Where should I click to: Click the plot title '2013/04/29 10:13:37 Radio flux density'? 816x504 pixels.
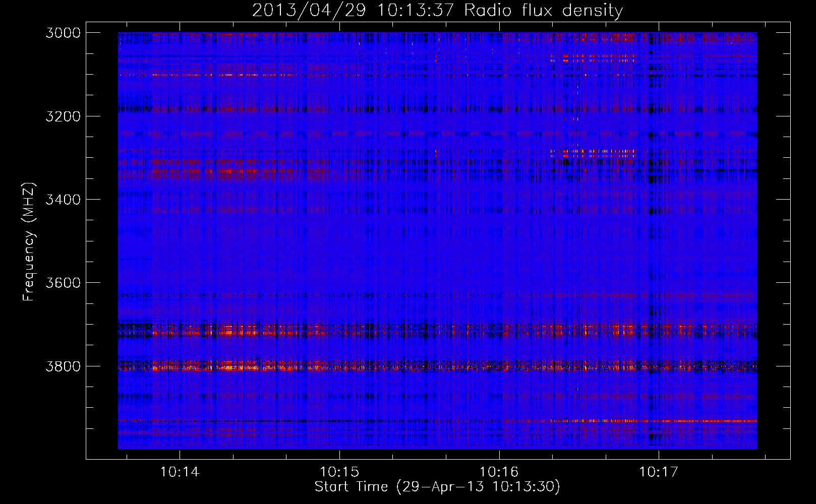[x=437, y=10]
